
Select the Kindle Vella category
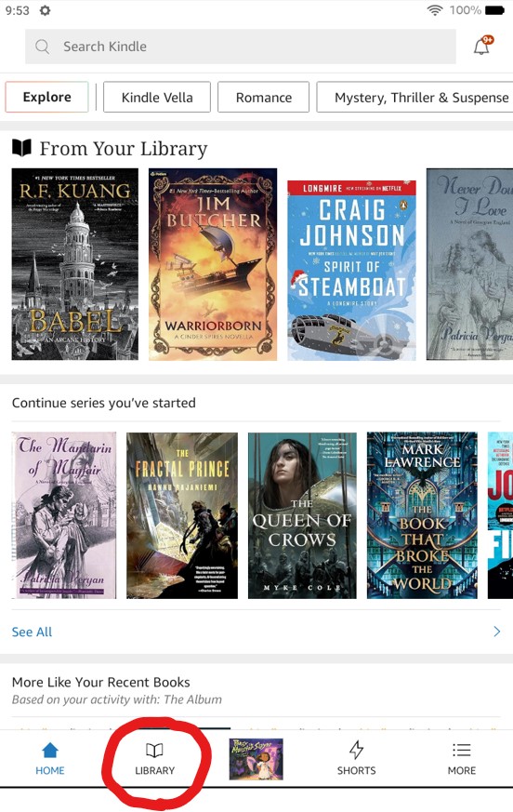(x=157, y=98)
